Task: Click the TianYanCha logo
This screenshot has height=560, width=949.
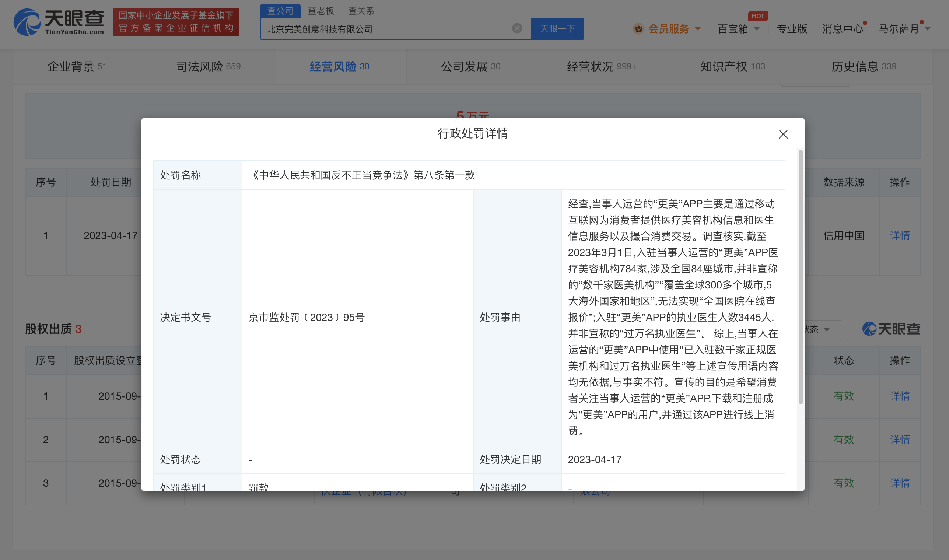Action: [x=59, y=22]
